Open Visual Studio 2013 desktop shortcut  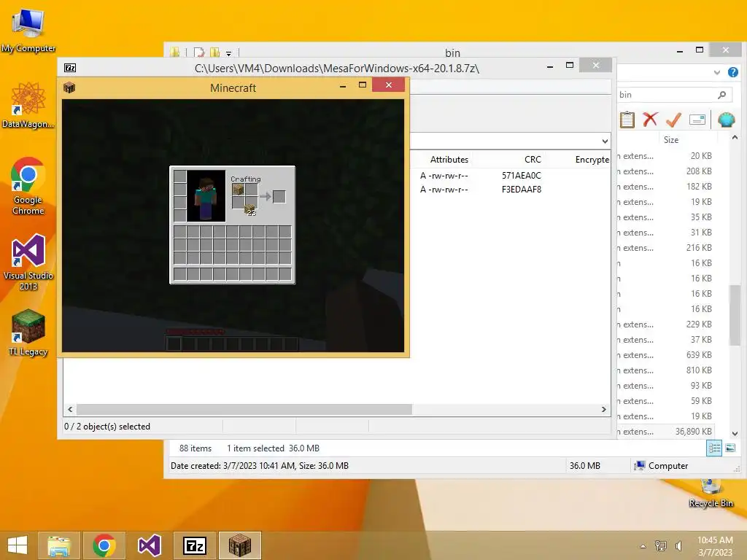tap(28, 262)
